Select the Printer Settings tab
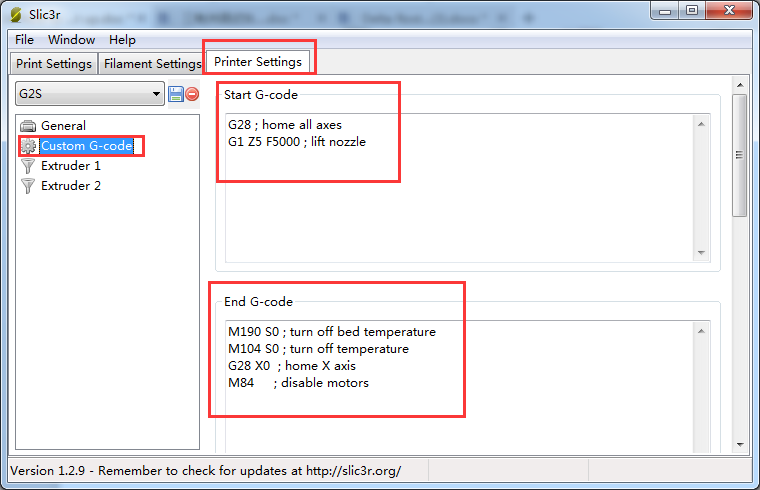 [x=258, y=62]
